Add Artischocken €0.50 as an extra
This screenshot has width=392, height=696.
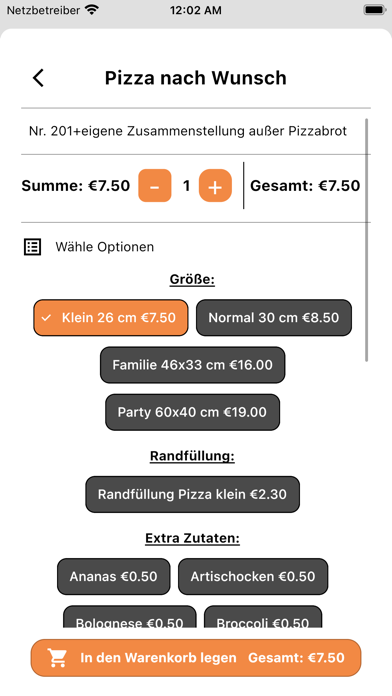tap(253, 576)
